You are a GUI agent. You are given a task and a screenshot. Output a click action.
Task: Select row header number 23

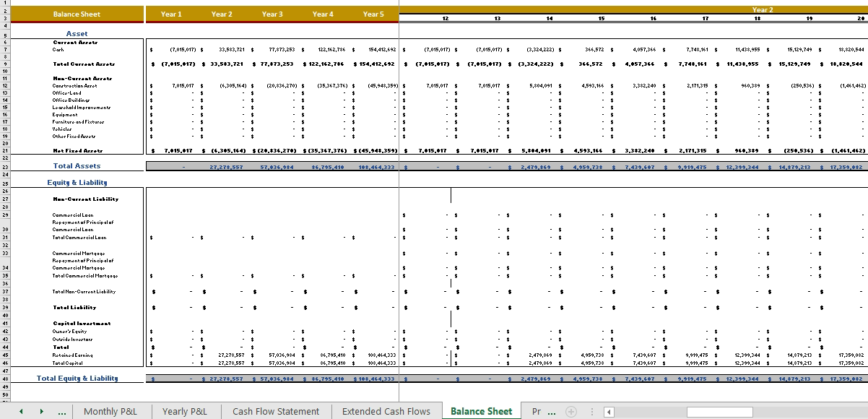[4, 167]
